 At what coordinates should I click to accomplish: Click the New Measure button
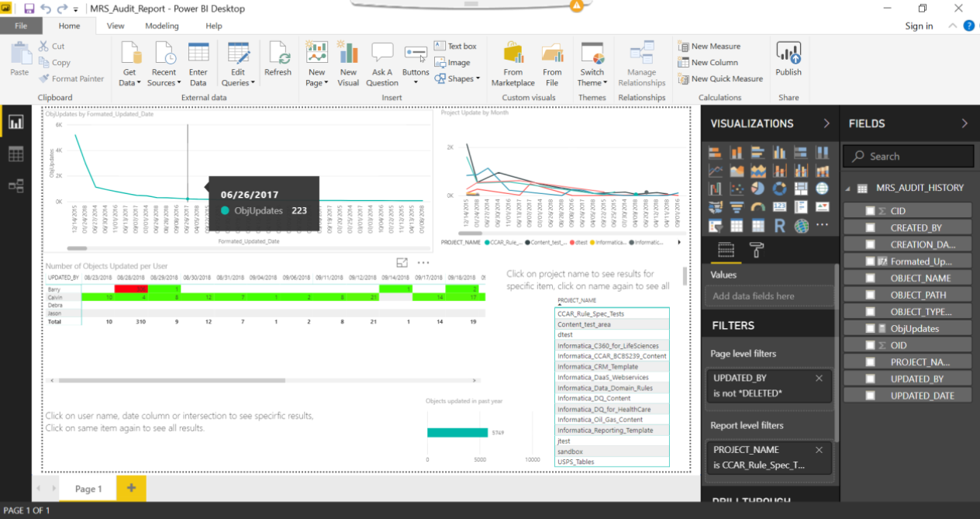709,46
